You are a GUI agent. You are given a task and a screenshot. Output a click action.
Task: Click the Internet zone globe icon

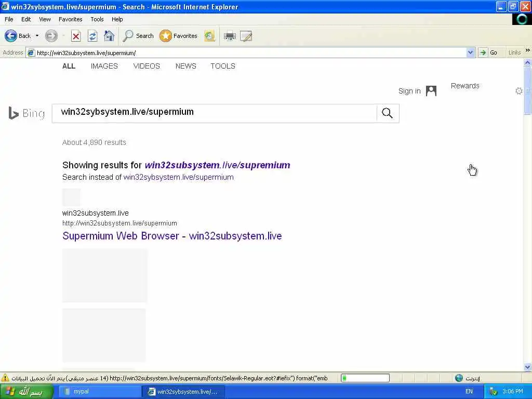[x=459, y=378]
